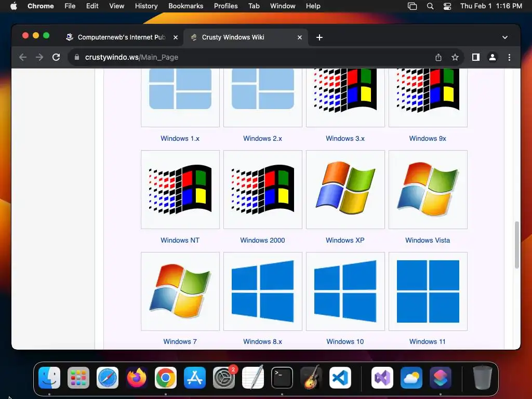Open TextEdit from the dock
This screenshot has height=399, width=532.
(253, 378)
